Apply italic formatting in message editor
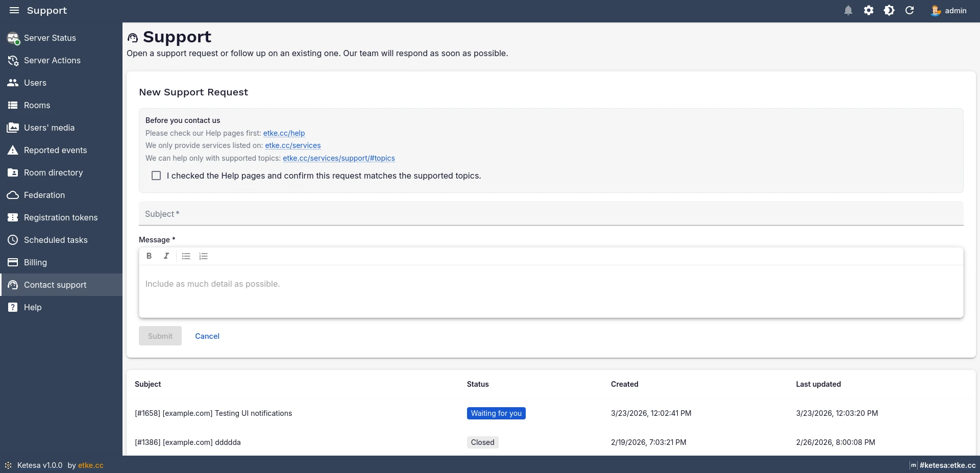 166,256
